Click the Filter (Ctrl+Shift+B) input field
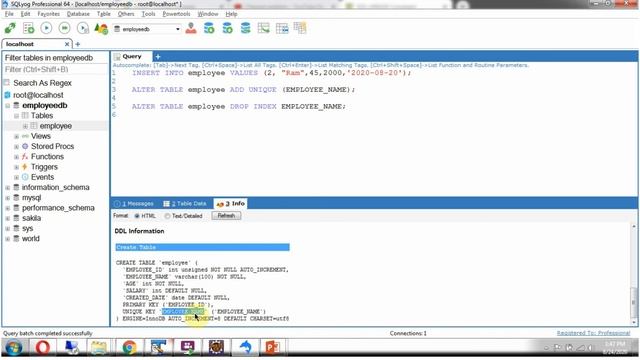The image size is (640, 360). 56,70
